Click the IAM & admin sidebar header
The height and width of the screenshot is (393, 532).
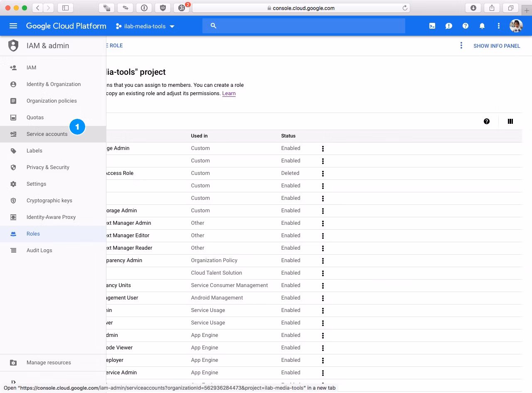click(x=48, y=46)
